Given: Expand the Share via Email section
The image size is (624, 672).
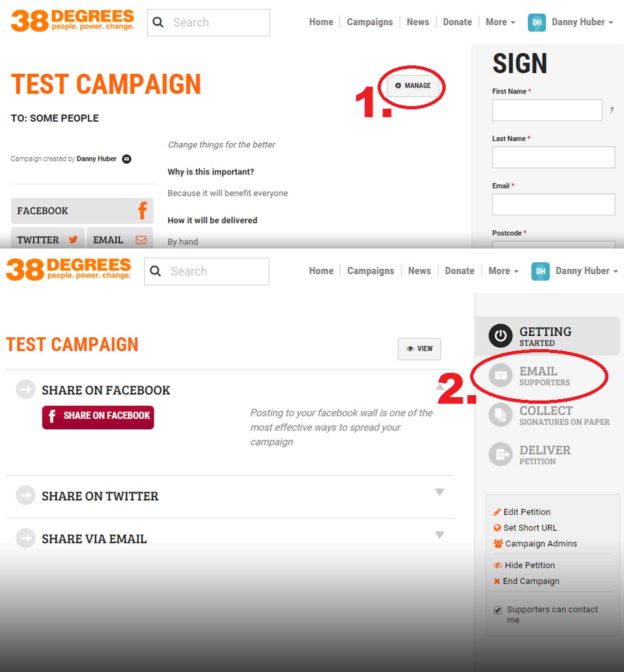Looking at the screenshot, I should click(x=439, y=535).
